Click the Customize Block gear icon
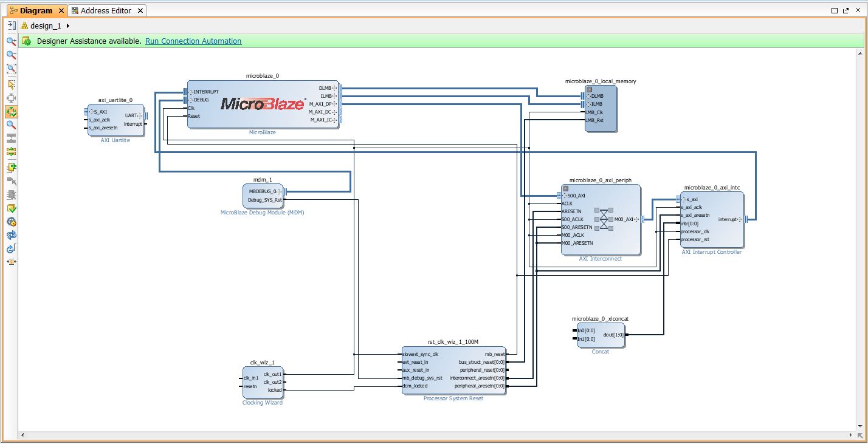This screenshot has width=868, height=444. click(11, 222)
